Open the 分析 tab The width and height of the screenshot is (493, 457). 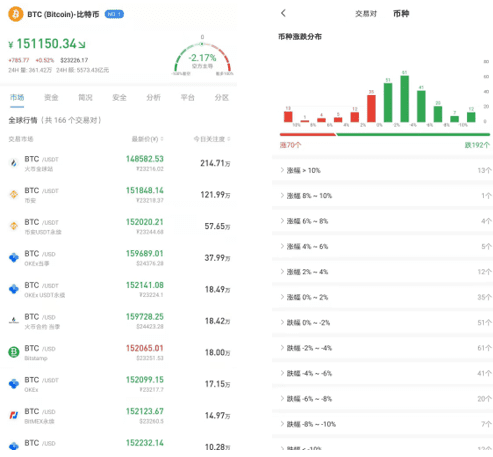pos(153,97)
